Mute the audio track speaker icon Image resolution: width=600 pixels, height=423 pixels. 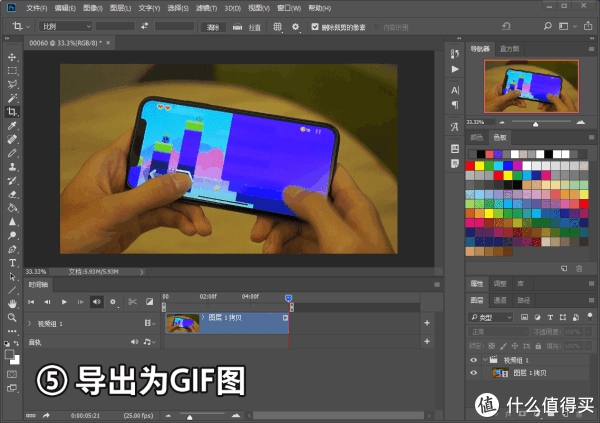[x=134, y=342]
